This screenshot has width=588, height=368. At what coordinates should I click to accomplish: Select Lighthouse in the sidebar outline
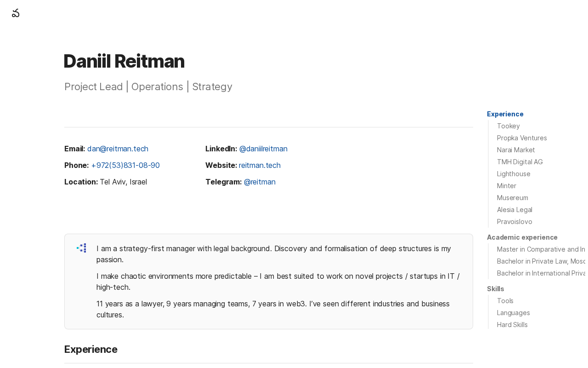pyautogui.click(x=513, y=174)
